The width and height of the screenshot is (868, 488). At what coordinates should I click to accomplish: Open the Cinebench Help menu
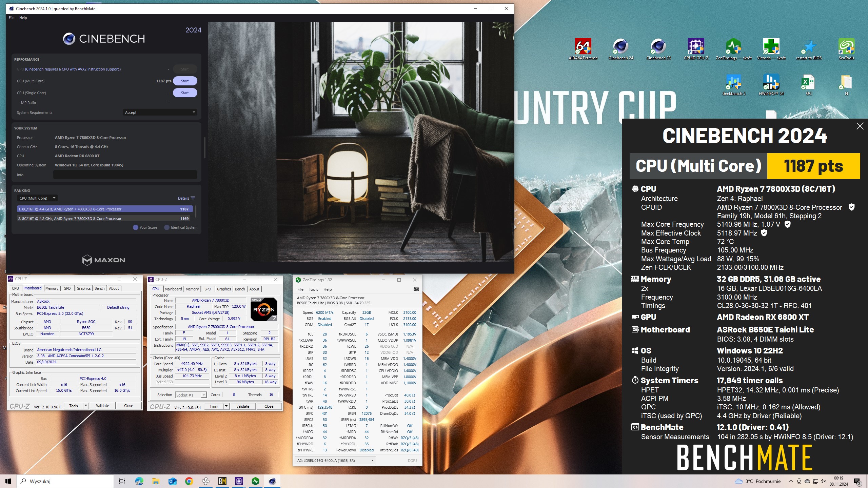(x=23, y=18)
